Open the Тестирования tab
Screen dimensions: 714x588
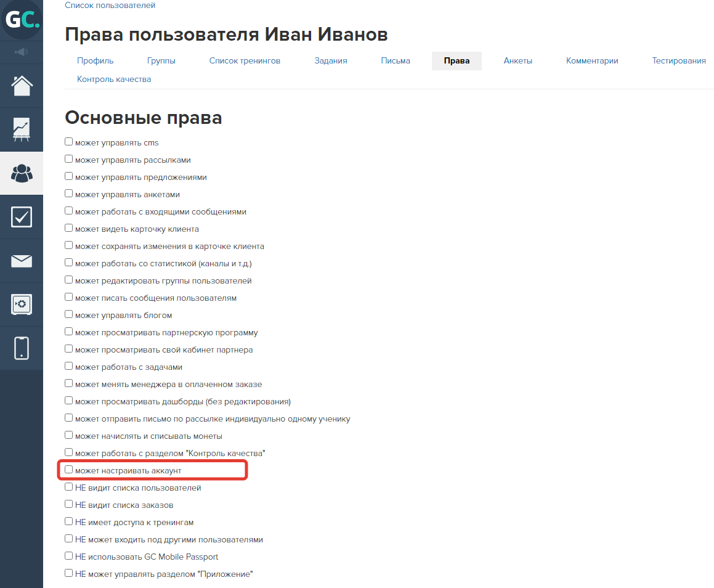pos(678,60)
